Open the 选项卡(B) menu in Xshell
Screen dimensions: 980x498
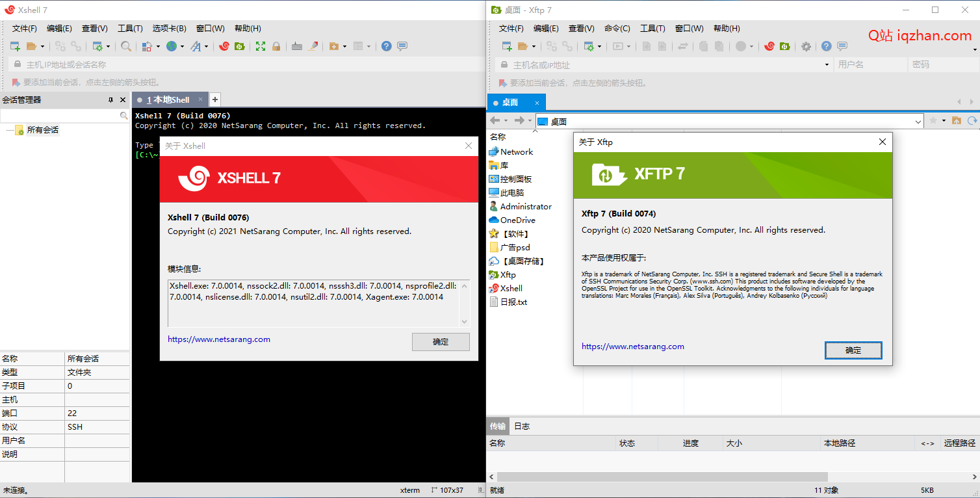[x=170, y=29]
